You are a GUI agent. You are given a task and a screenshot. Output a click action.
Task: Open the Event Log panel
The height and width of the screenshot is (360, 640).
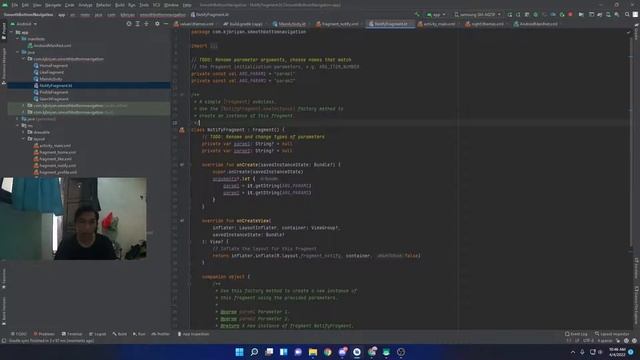576,334
